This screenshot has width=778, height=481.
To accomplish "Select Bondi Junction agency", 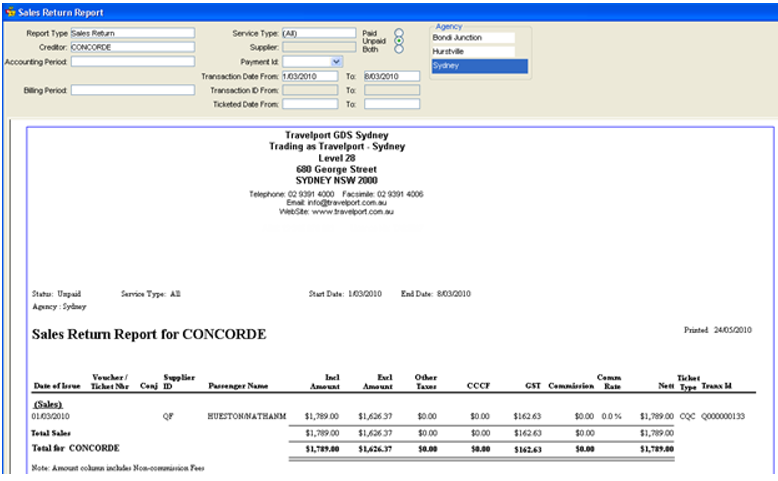I will [x=473, y=38].
